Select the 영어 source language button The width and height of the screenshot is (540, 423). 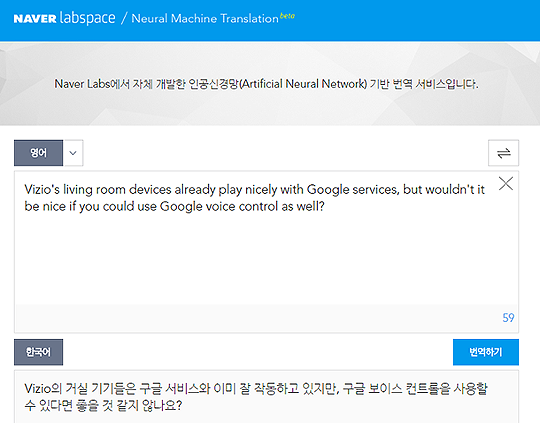(x=39, y=153)
